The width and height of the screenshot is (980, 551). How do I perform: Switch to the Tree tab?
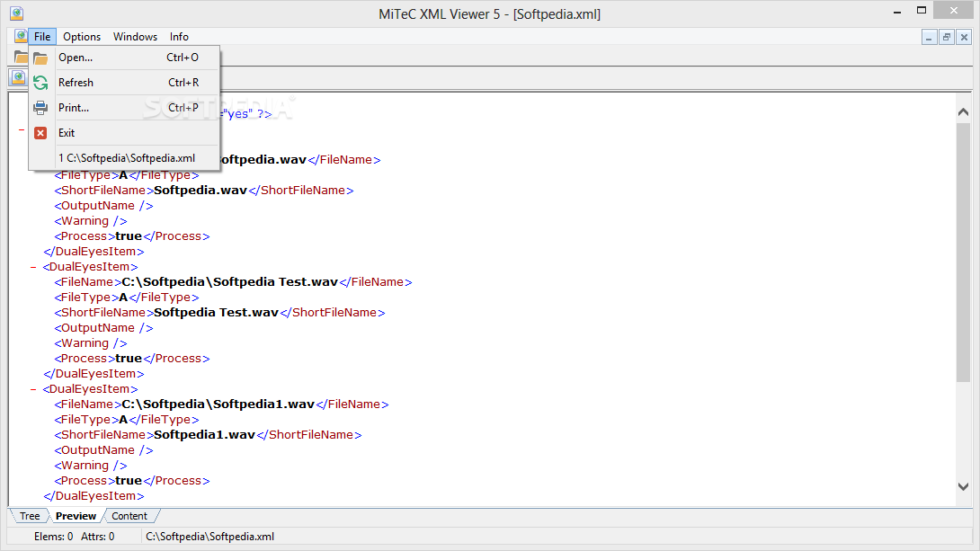point(30,516)
